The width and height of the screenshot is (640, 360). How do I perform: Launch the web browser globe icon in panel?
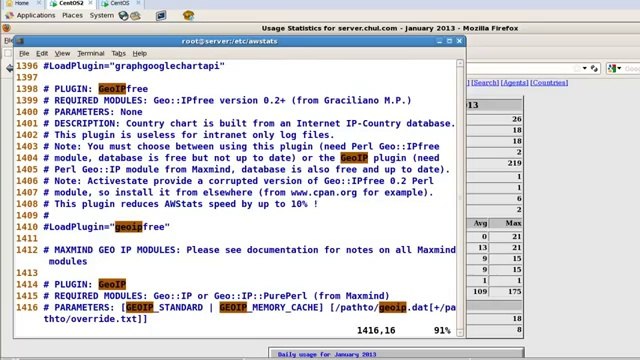(x=123, y=16)
